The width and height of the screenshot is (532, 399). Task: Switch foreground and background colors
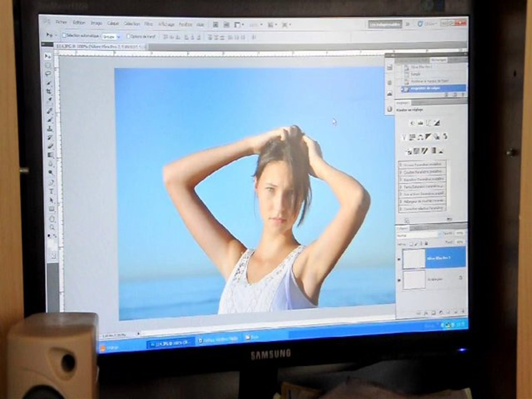[55, 236]
